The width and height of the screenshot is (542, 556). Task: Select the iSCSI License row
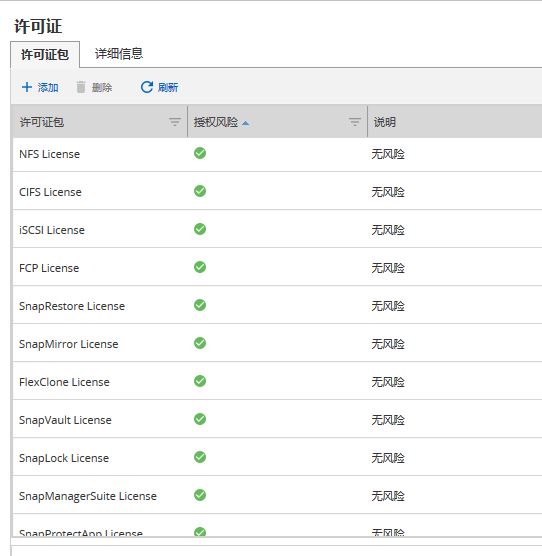click(x=277, y=229)
